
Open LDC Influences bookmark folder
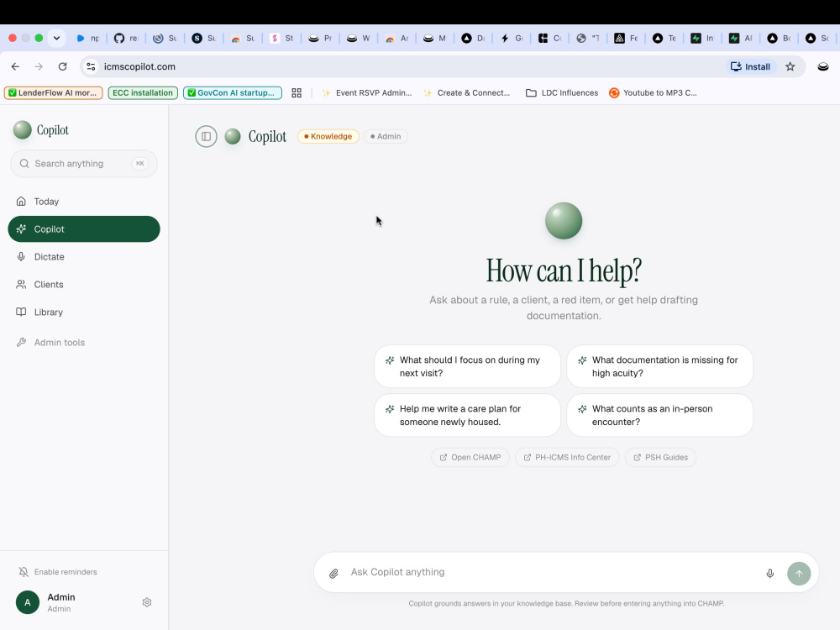click(562, 92)
